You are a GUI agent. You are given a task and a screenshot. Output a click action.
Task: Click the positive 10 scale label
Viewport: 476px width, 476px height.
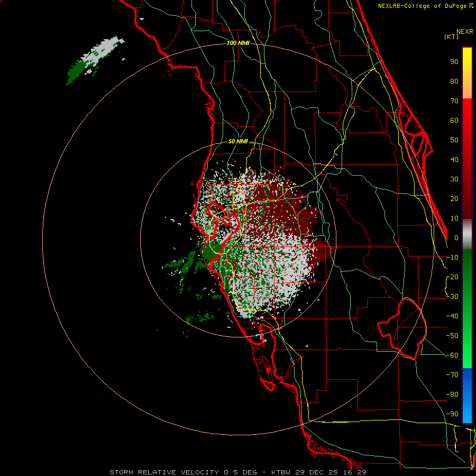pyautogui.click(x=454, y=218)
